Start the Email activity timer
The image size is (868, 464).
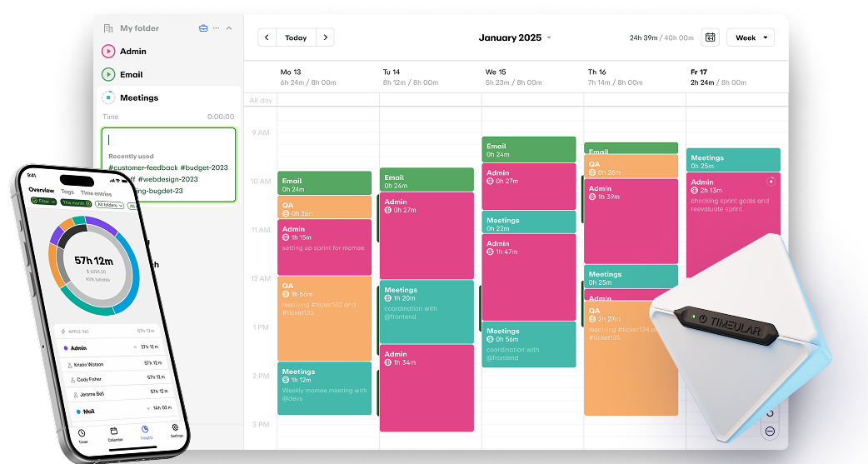(x=108, y=75)
